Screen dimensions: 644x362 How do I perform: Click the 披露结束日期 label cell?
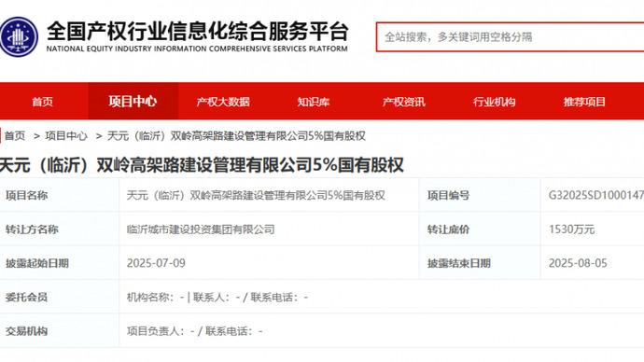pos(480,263)
